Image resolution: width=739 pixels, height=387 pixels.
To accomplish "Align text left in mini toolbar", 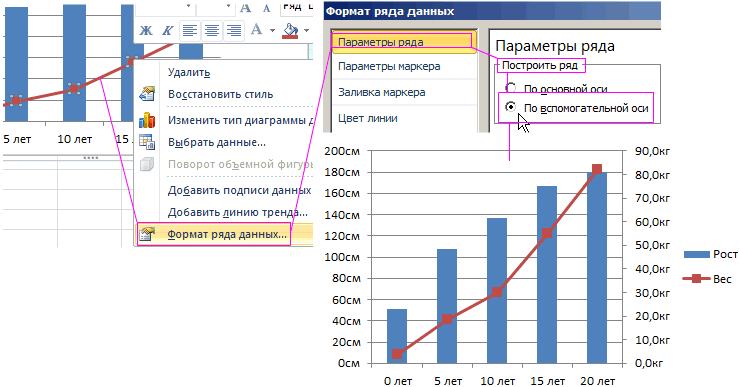I will pos(189,31).
